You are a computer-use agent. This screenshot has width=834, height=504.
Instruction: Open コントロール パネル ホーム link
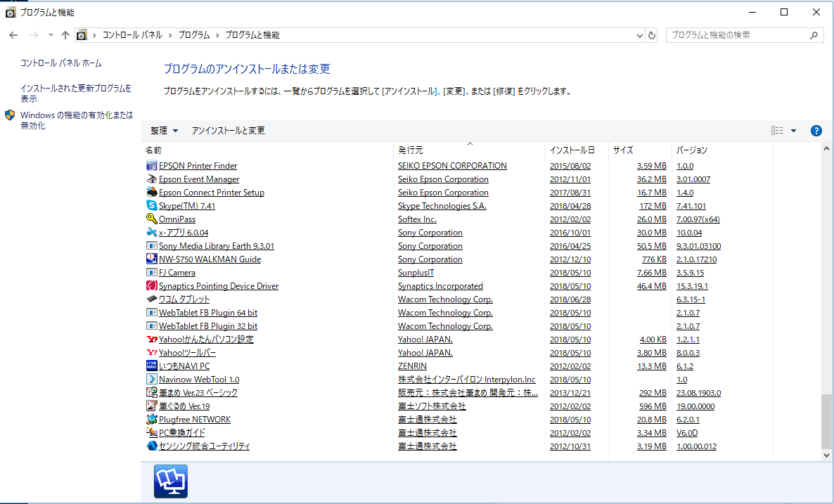pyautogui.click(x=61, y=63)
